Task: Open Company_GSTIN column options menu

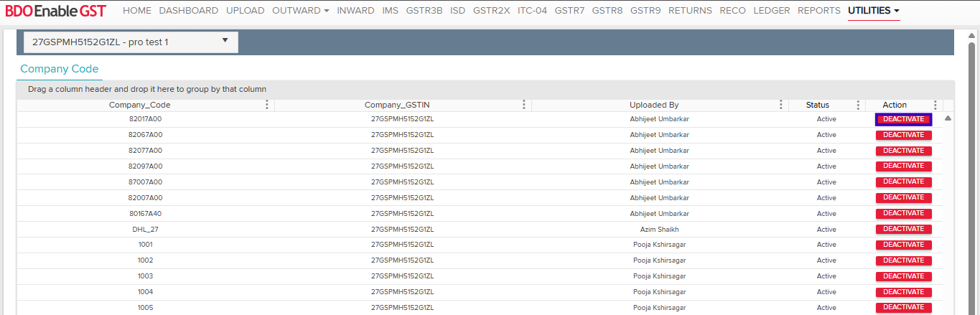Action: coord(524,105)
